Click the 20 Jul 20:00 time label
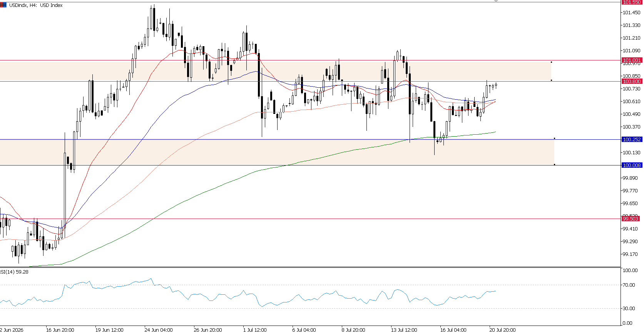The image size is (644, 334). [502, 330]
